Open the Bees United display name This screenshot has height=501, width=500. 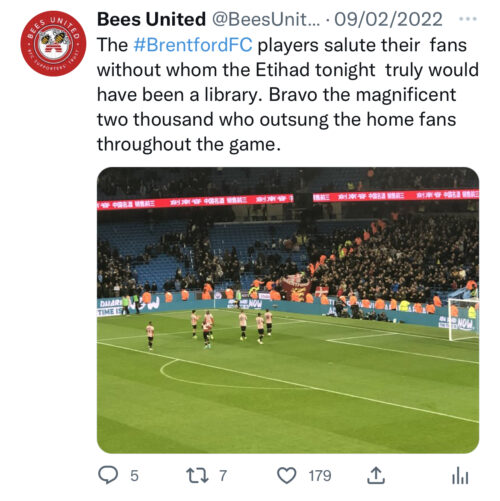(x=151, y=19)
